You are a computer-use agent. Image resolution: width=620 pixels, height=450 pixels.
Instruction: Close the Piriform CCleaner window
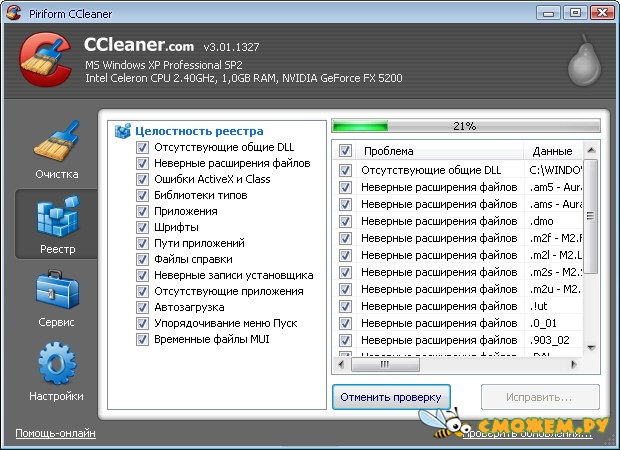[602, 13]
